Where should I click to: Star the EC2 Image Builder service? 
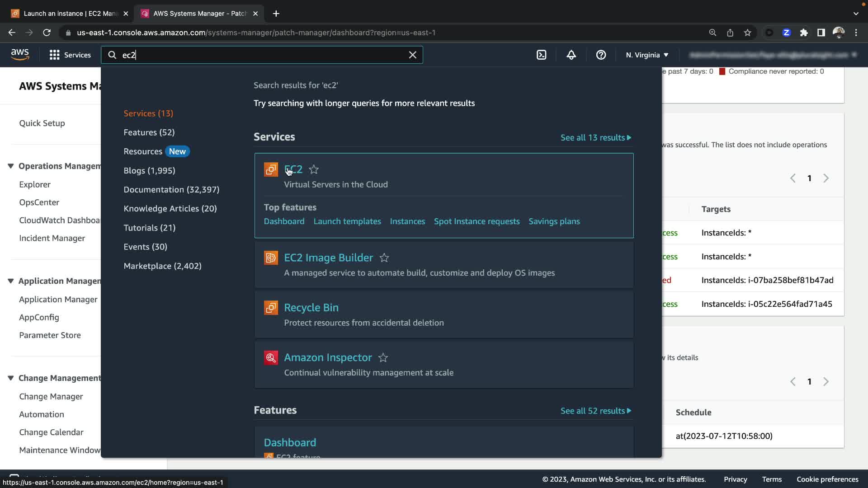(384, 258)
